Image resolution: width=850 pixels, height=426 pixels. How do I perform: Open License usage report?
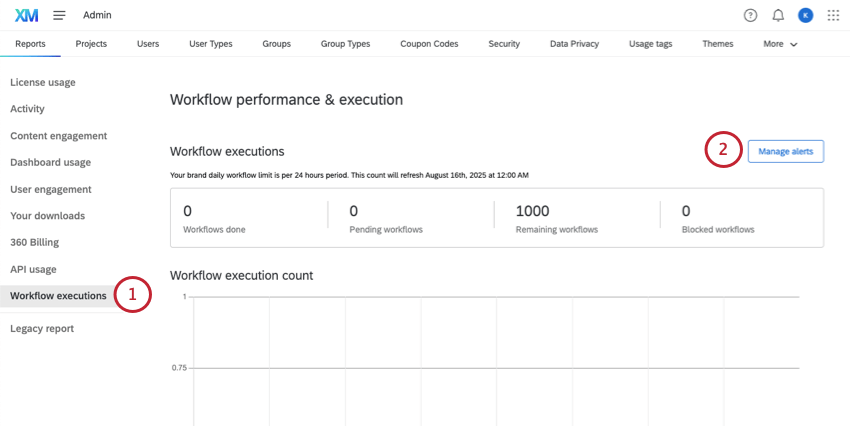click(x=43, y=82)
